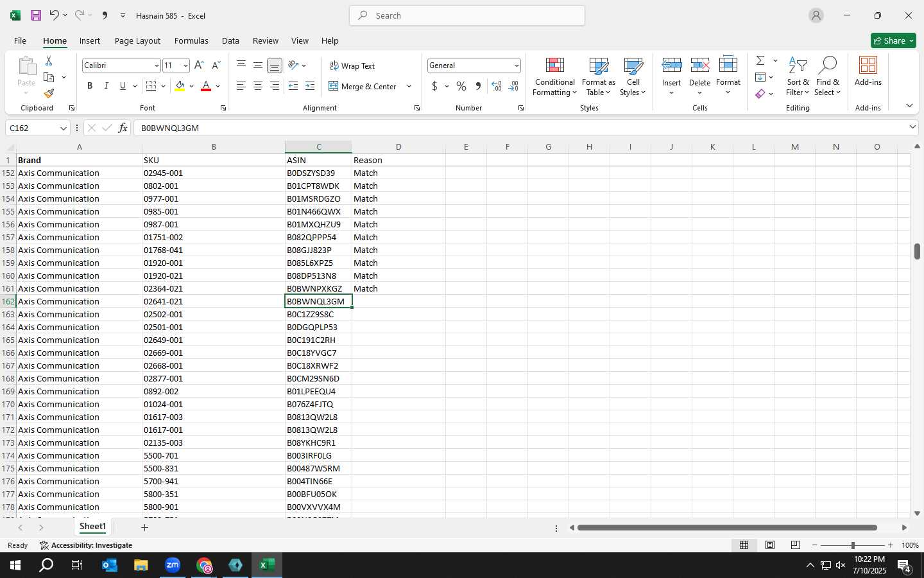Image resolution: width=924 pixels, height=578 pixels.
Task: Expand the Merge & Center dropdown arrow
Action: [409, 87]
